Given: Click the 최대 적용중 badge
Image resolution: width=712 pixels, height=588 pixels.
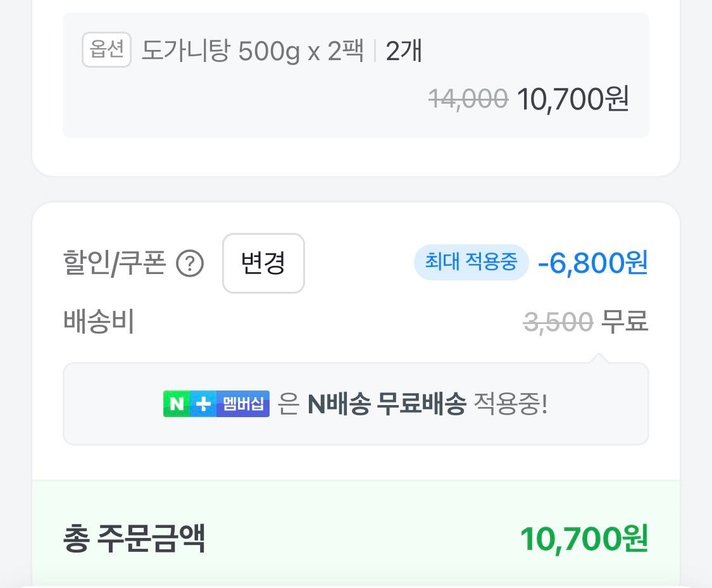Looking at the screenshot, I should pos(471,262).
